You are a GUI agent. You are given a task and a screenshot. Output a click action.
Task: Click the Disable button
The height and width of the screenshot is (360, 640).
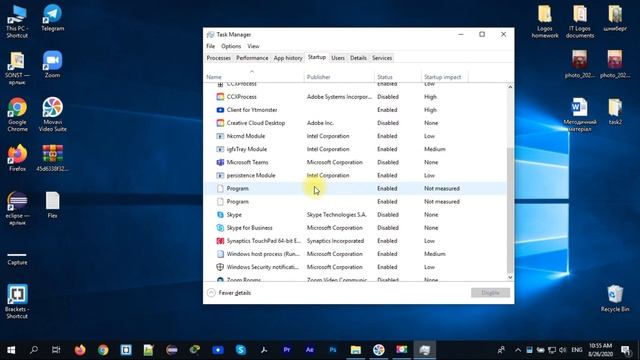pyautogui.click(x=490, y=293)
